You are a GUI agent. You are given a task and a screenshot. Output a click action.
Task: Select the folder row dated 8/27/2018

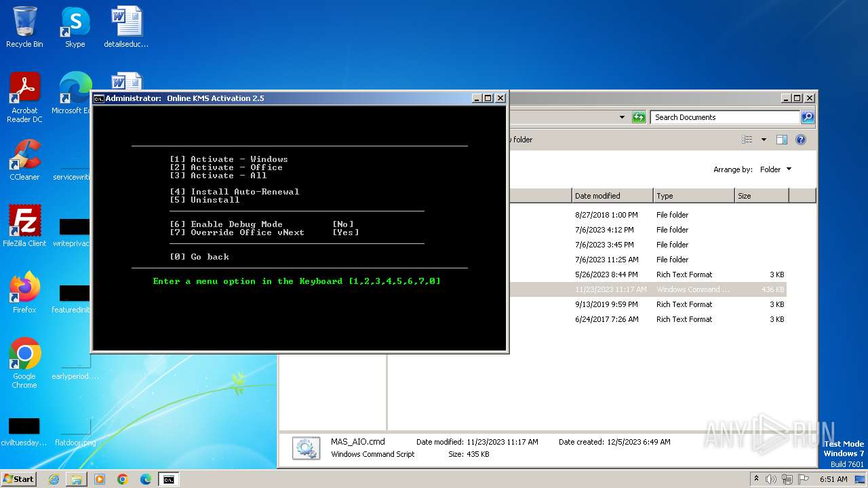(x=648, y=215)
